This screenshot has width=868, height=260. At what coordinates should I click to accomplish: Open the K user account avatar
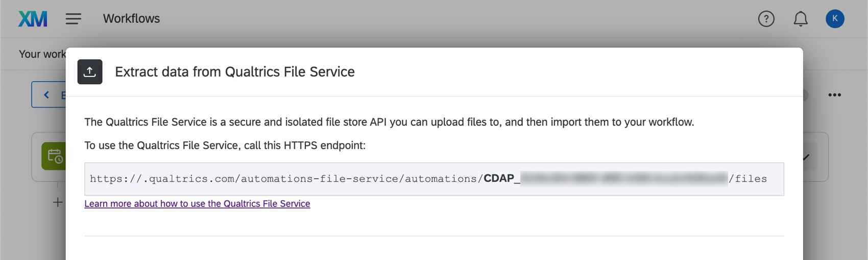click(835, 19)
